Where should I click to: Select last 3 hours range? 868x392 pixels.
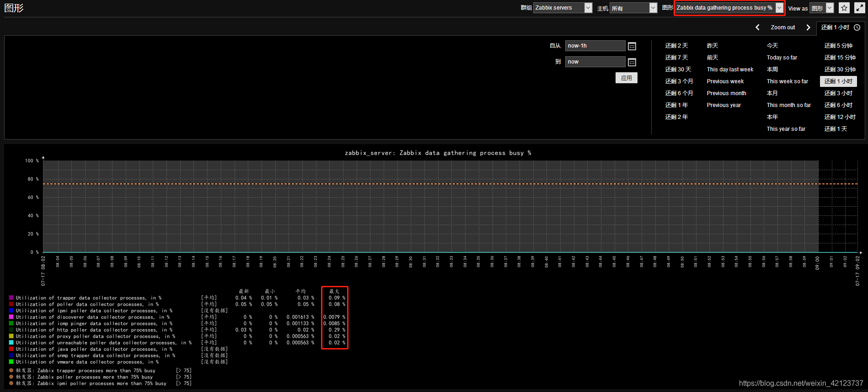pos(838,93)
